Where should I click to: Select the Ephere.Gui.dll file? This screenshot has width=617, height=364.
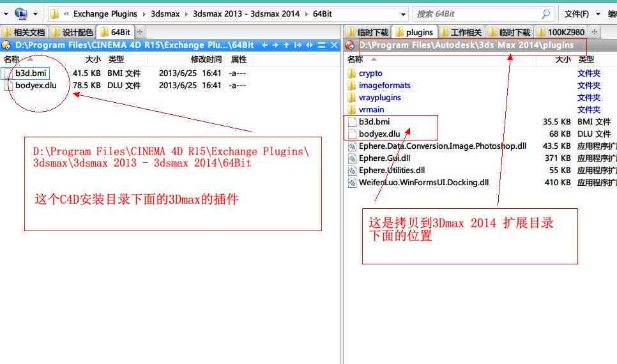[x=385, y=158]
